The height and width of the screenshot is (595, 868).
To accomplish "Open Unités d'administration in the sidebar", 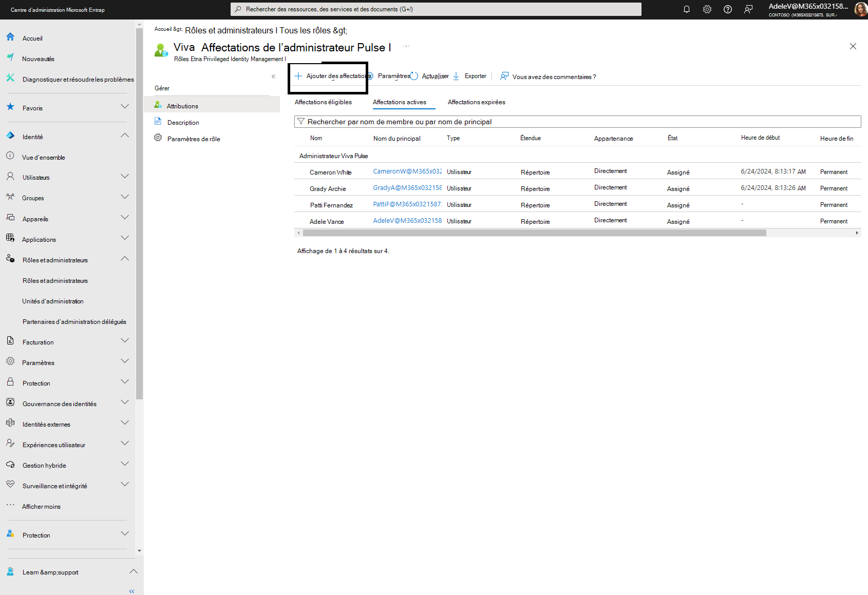I will [x=53, y=301].
